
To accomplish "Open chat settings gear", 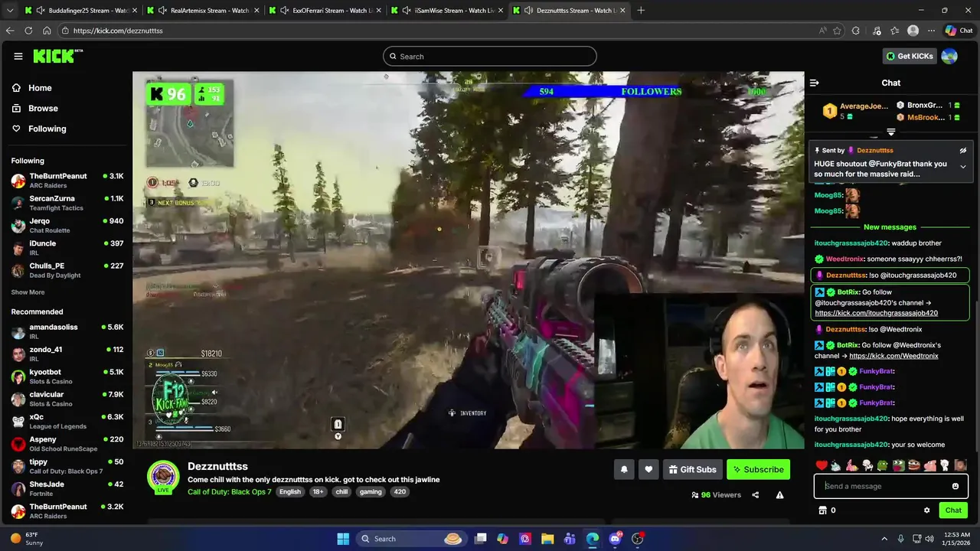I will 926,510.
